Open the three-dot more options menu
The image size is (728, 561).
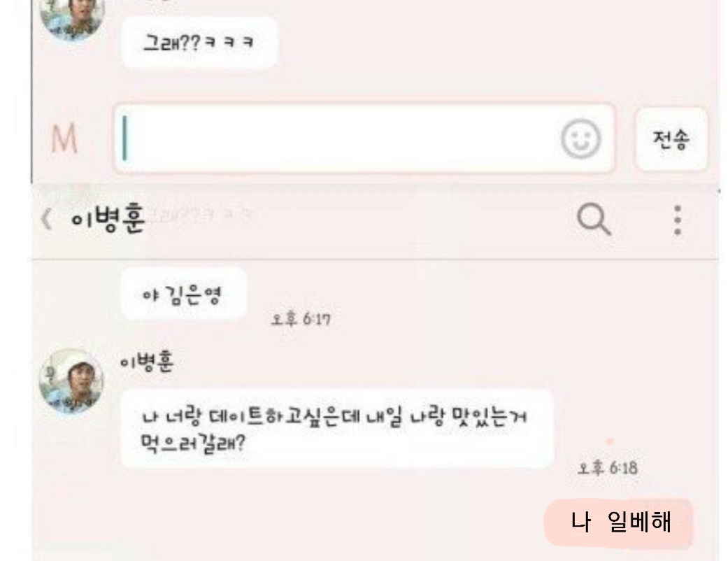point(678,220)
